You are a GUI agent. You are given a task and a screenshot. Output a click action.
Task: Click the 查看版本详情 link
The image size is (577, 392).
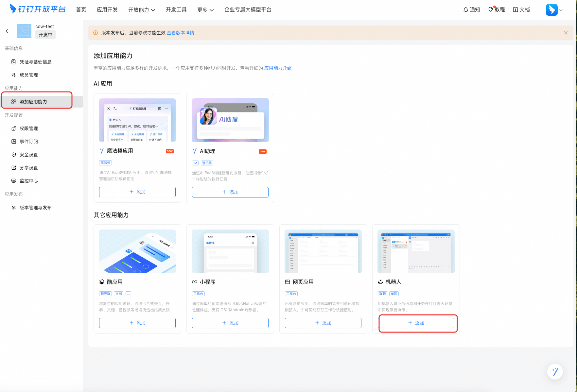[181, 33]
